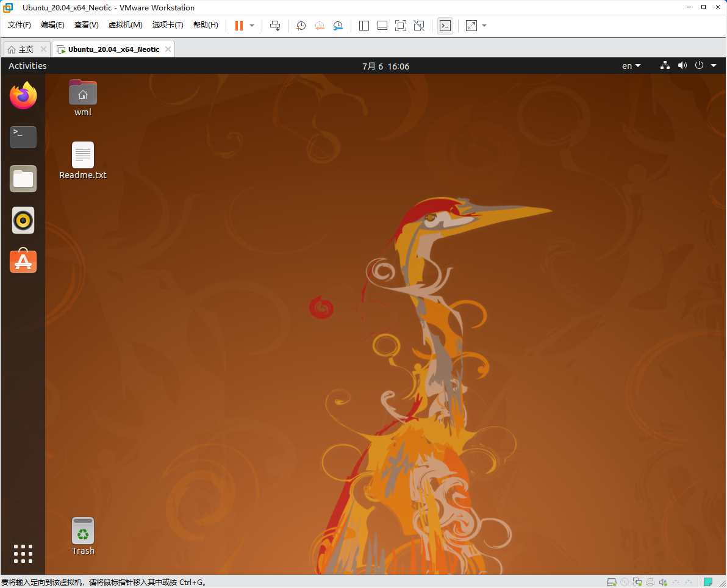The image size is (727, 588).
Task: Open the Files manager from the dock
Action: coord(23,179)
